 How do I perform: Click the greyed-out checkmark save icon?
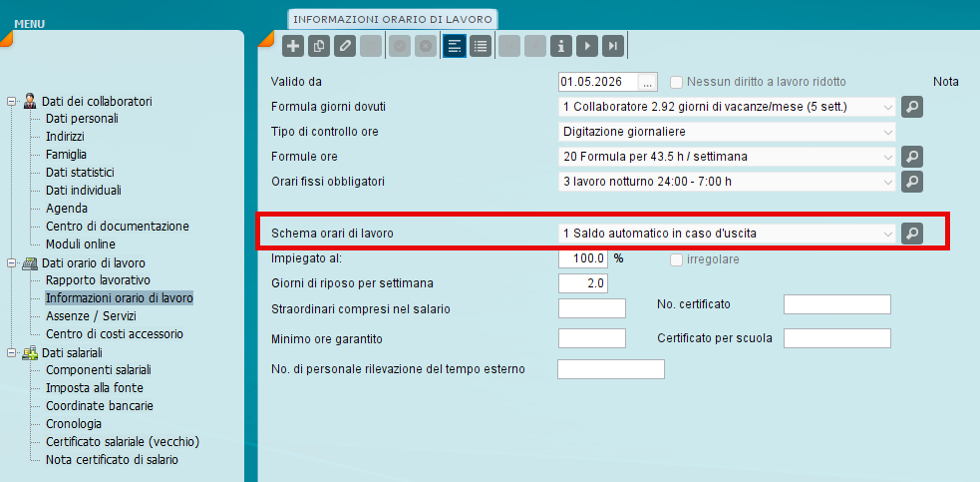pos(400,46)
